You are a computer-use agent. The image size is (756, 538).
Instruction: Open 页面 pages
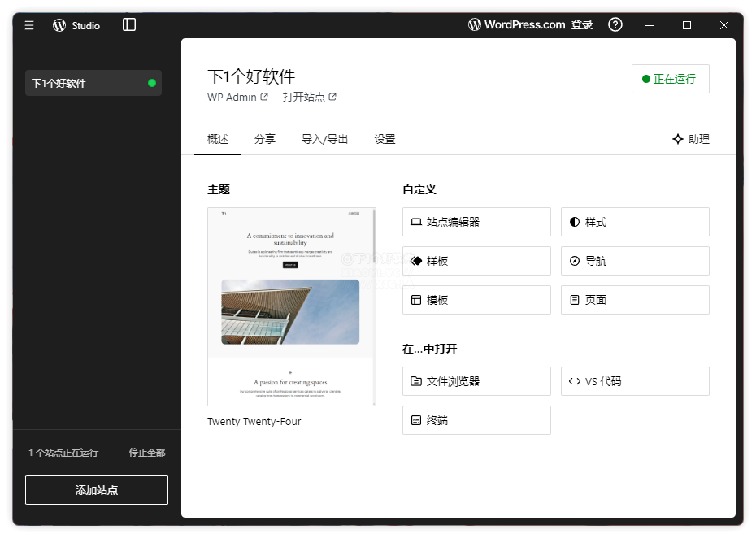click(x=635, y=300)
